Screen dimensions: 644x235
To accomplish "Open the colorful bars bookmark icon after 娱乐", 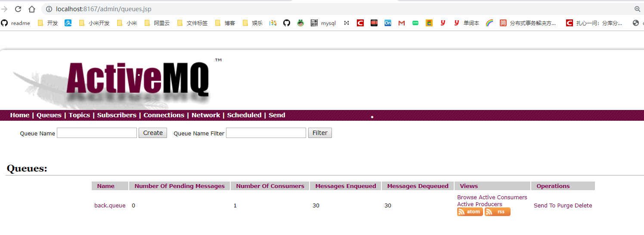I will click(273, 23).
